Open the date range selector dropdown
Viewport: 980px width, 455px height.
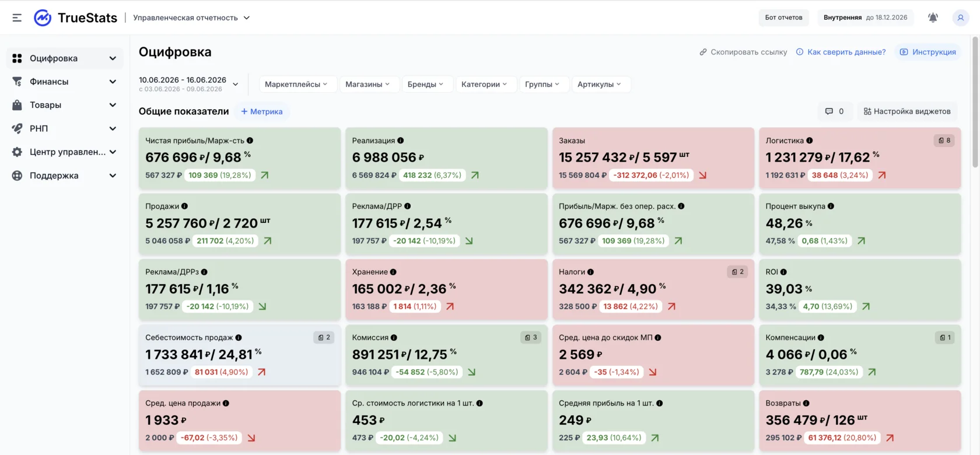click(188, 84)
